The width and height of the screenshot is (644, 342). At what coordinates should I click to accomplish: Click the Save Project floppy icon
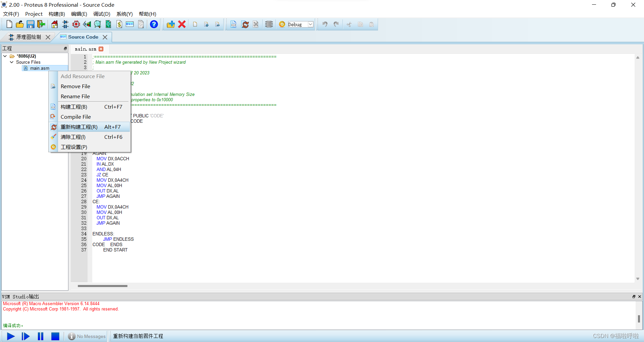point(31,24)
